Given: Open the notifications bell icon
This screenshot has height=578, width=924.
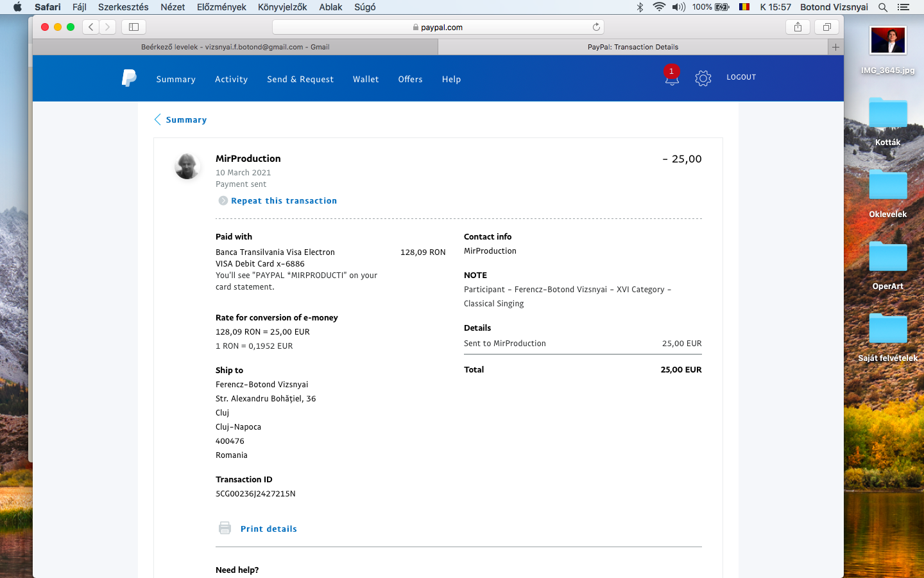Looking at the screenshot, I should pos(672,78).
